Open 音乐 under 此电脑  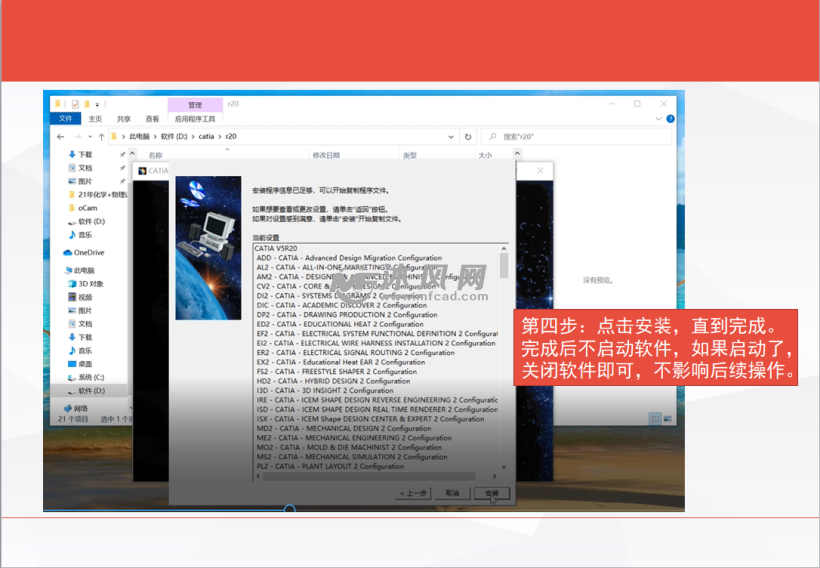pos(81,350)
